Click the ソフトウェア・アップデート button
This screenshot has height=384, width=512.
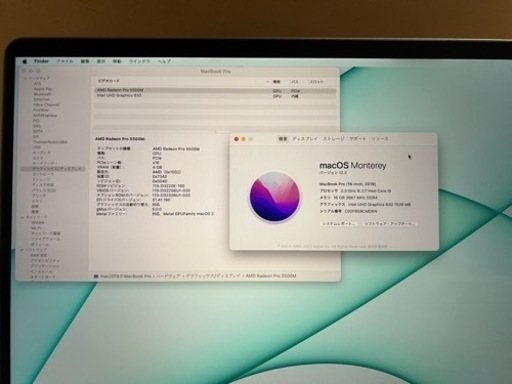point(390,224)
